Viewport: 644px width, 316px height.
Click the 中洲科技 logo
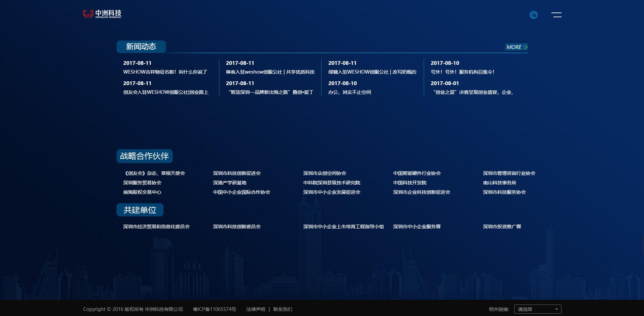point(102,14)
